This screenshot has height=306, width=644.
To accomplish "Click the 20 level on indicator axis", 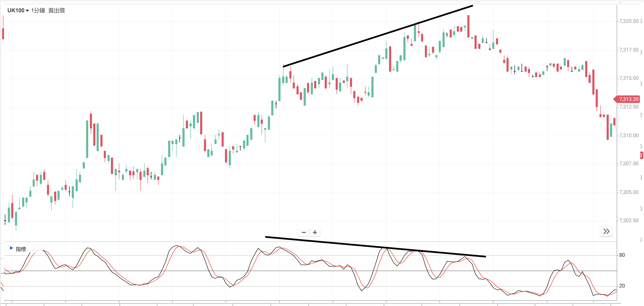I will pyautogui.click(x=622, y=286).
